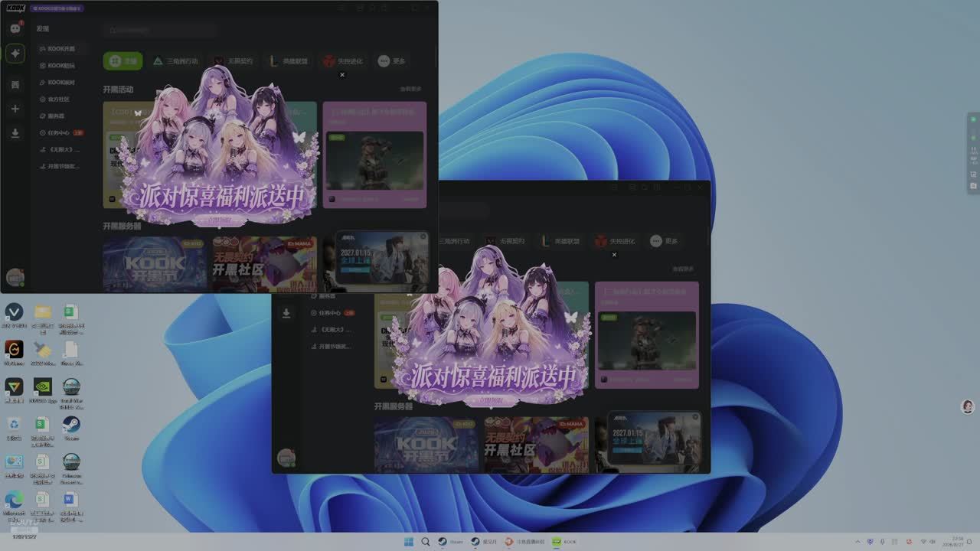Select the Recycle Bin icon on the desktop

(x=14, y=427)
